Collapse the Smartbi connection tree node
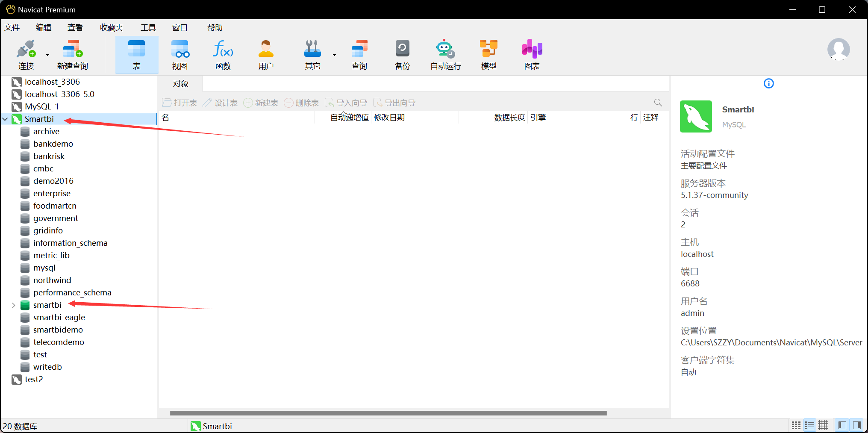Screen dimensions: 868x433 pyautogui.click(x=6, y=119)
